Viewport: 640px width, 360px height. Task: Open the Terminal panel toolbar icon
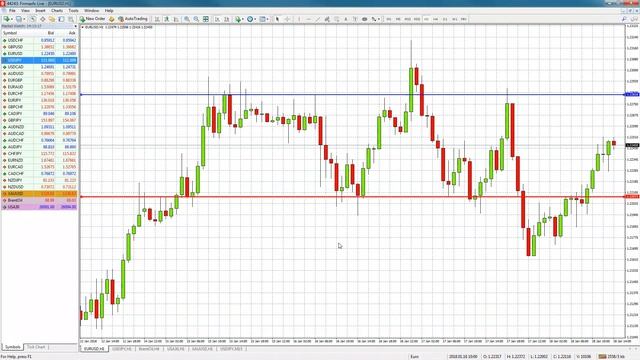click(x=61, y=19)
